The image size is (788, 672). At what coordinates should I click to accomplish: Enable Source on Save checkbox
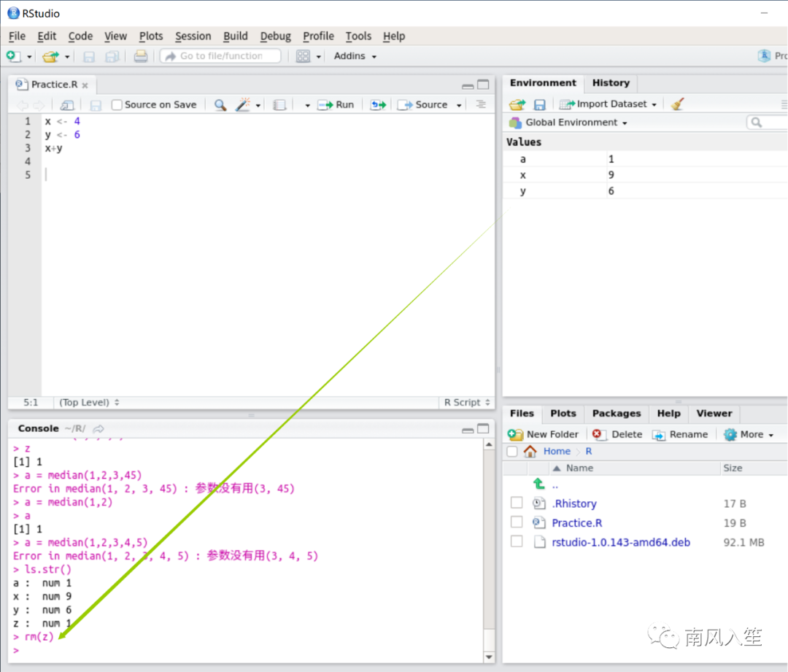117,105
